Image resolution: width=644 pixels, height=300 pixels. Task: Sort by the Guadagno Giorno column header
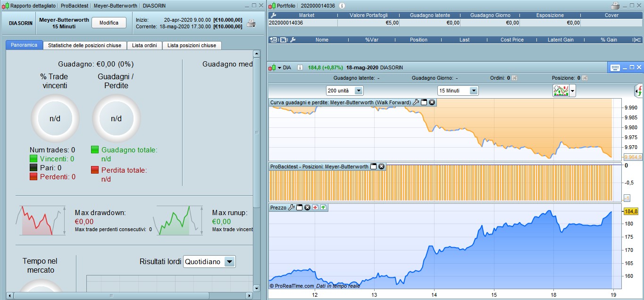[490, 15]
